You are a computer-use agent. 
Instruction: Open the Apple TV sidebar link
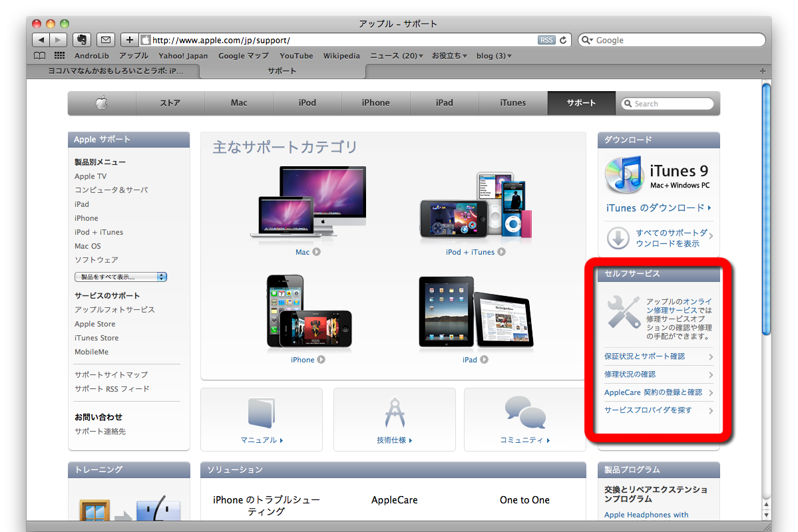[x=91, y=176]
